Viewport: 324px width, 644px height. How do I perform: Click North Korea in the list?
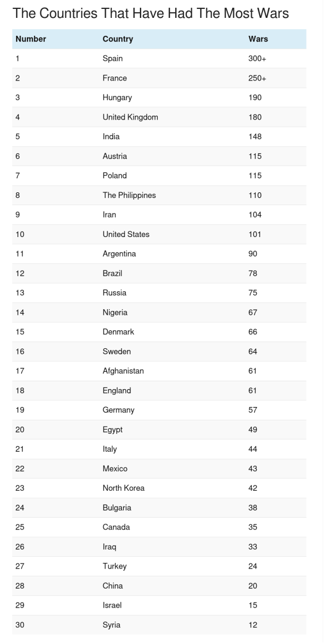click(x=124, y=488)
